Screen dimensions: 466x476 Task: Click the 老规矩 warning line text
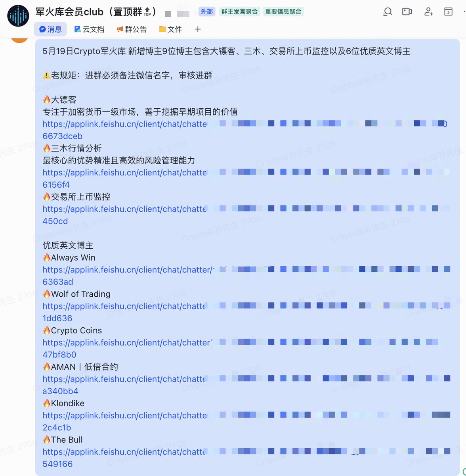[127, 75]
